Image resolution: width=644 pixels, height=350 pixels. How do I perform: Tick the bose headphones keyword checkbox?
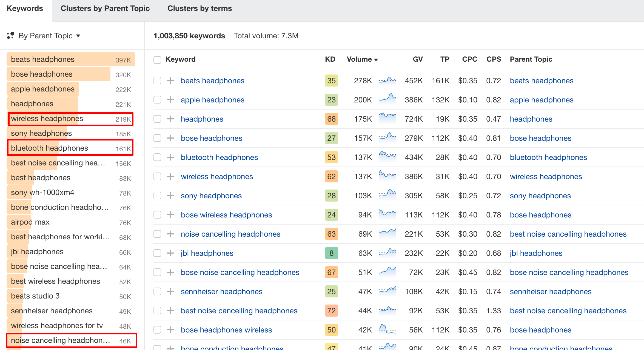[x=157, y=138]
